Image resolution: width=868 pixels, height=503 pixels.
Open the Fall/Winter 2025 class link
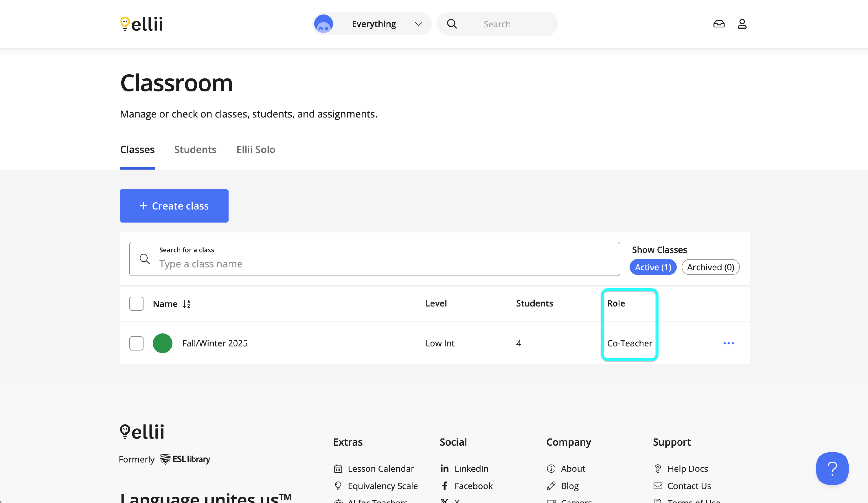215,344
